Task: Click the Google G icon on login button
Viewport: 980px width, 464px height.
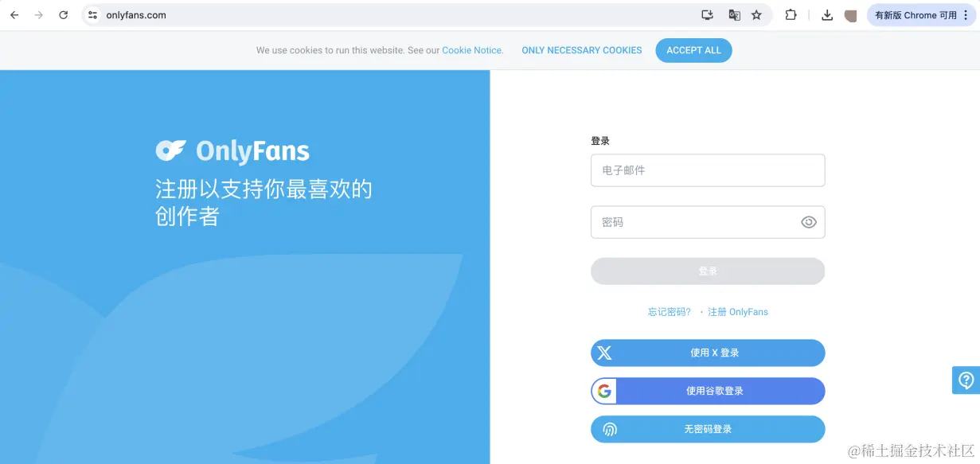Action: point(605,391)
